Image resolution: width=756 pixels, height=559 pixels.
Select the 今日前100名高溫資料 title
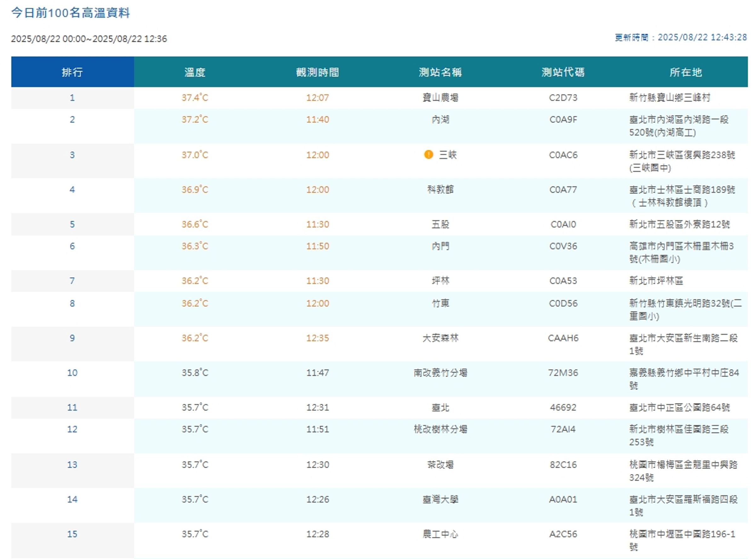pos(71,13)
